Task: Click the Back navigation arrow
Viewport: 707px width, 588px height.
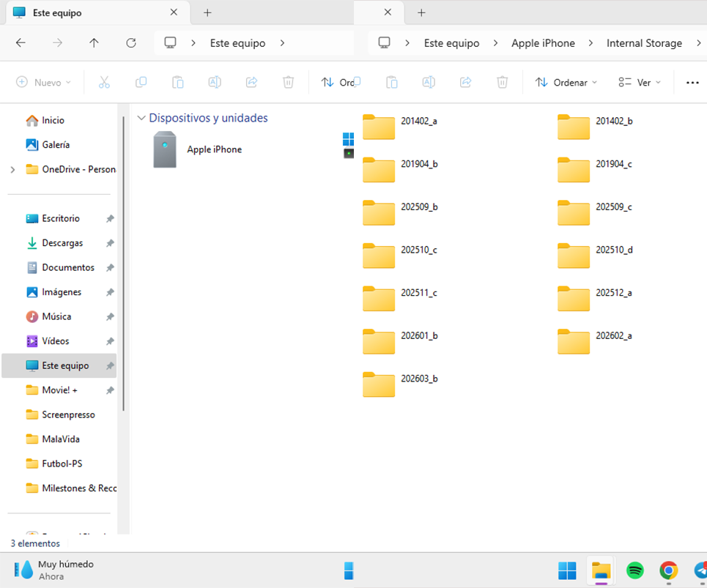Action: 21,43
